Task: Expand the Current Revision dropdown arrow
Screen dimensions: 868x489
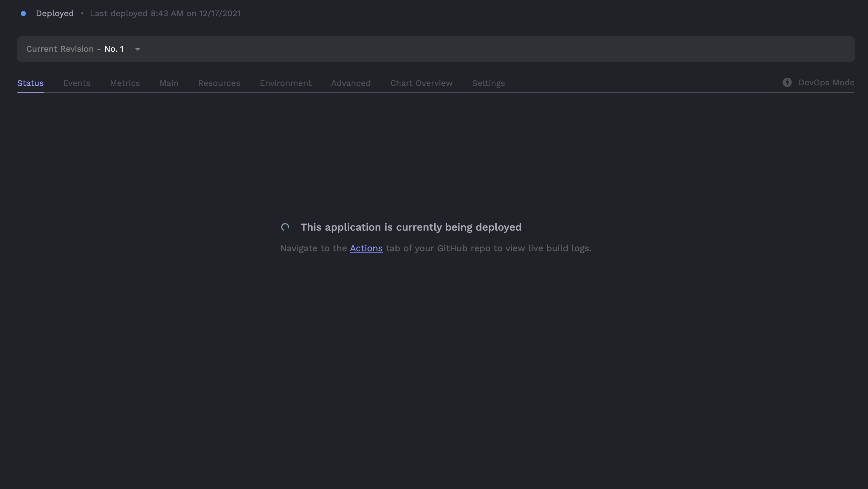Action: pyautogui.click(x=138, y=49)
